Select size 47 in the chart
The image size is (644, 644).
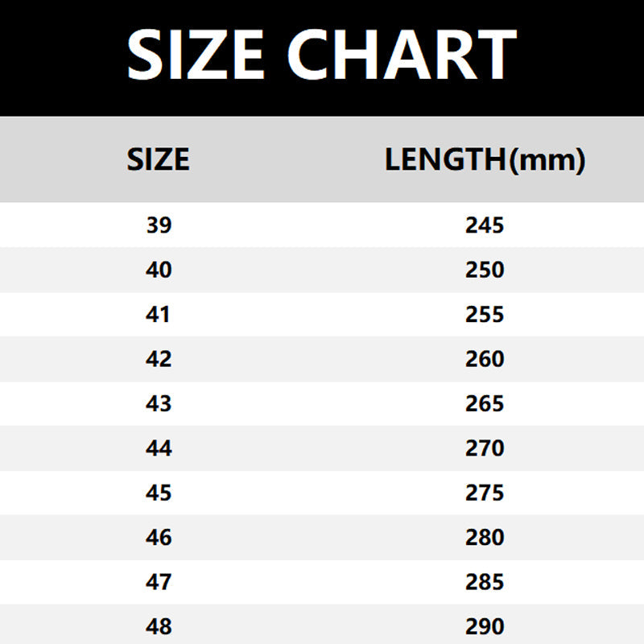pos(159,581)
